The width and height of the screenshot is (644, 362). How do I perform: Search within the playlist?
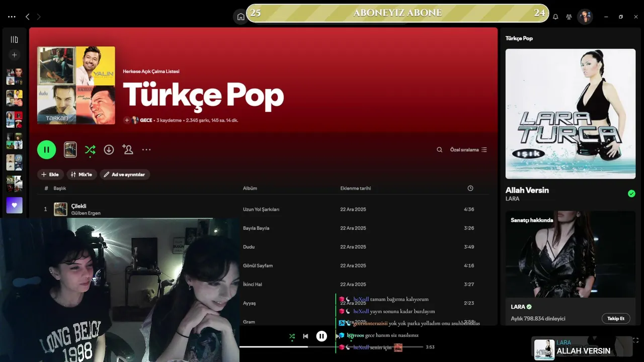pos(439,150)
